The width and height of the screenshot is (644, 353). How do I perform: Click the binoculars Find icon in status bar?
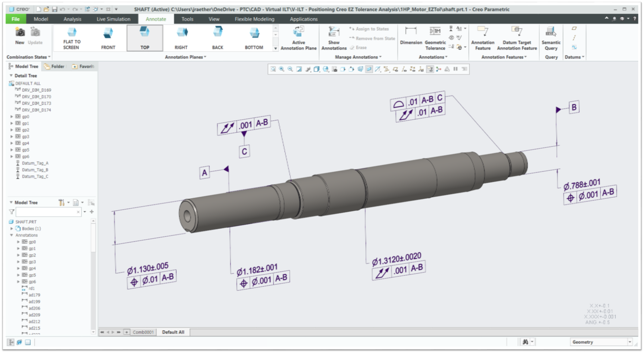[525, 342]
